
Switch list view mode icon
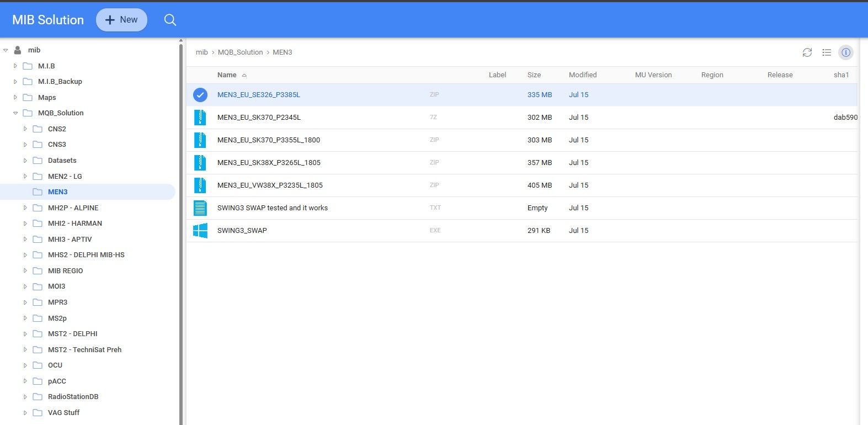(x=827, y=52)
